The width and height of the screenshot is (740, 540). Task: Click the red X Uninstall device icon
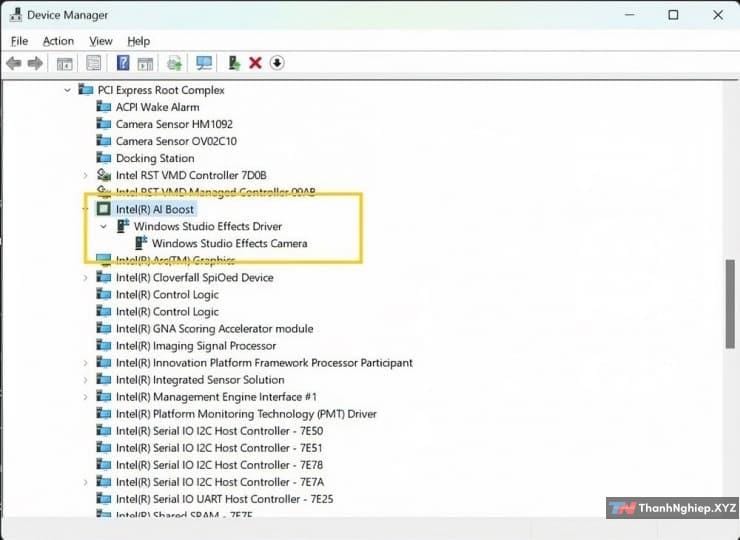[x=255, y=63]
